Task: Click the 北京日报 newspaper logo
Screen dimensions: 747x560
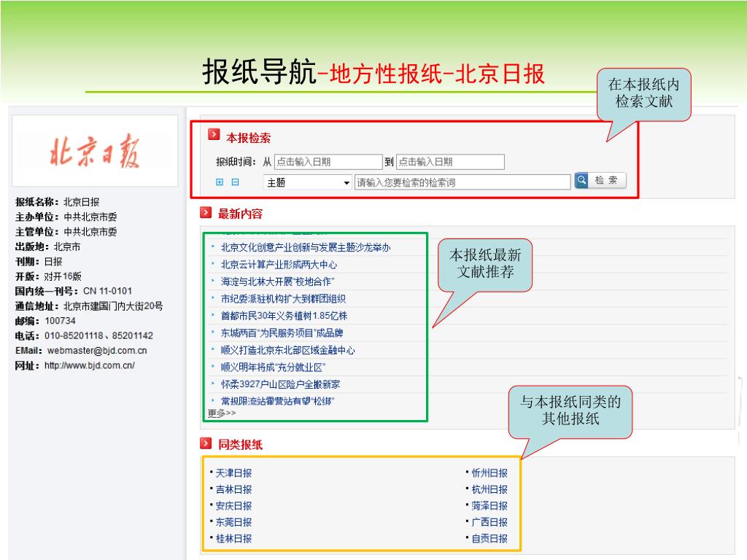Action: pyautogui.click(x=95, y=150)
